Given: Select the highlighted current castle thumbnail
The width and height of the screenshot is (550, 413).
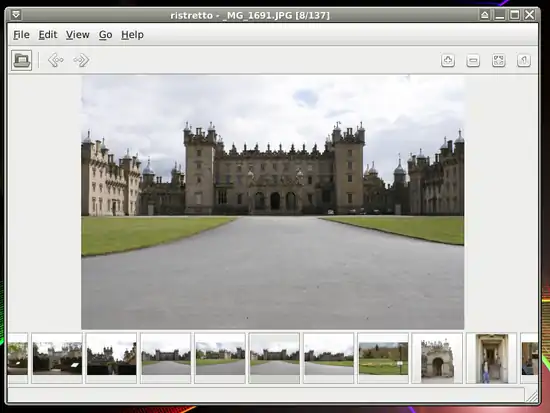Looking at the screenshot, I should (274, 358).
